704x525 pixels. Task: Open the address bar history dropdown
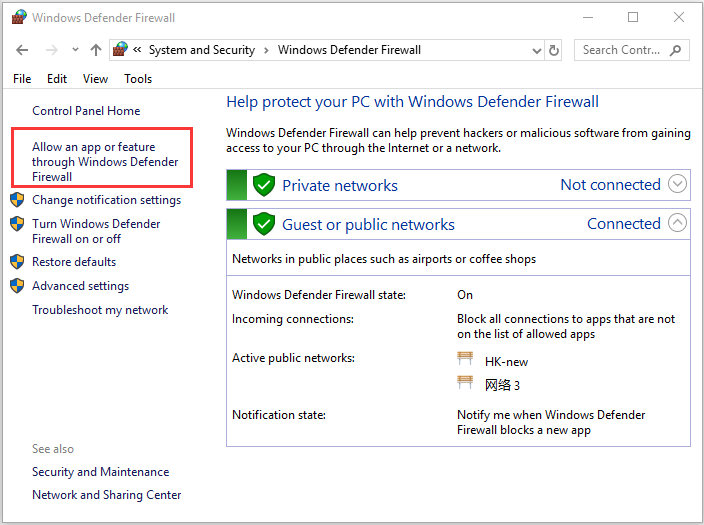pyautogui.click(x=537, y=51)
